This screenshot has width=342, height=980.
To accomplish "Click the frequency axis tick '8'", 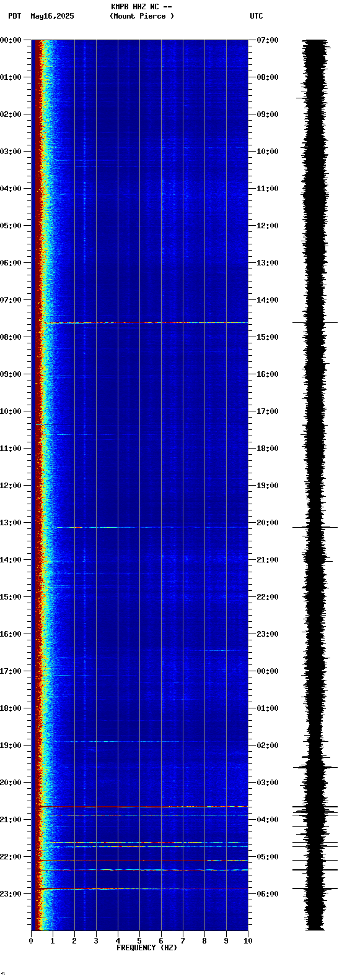I will [204, 941].
